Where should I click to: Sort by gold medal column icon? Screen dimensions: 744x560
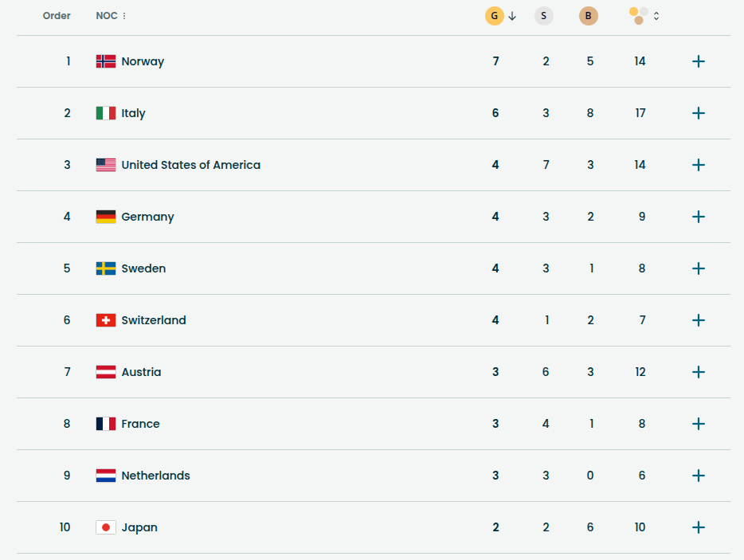tap(495, 16)
